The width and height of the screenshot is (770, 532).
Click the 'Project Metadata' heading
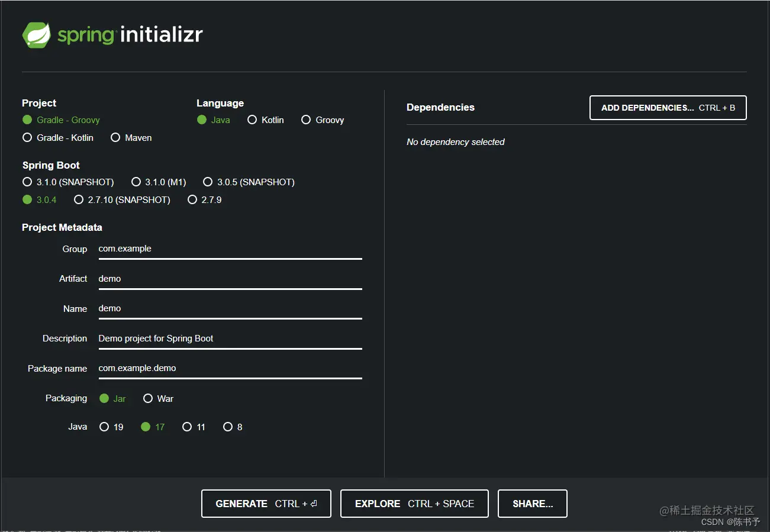click(62, 227)
